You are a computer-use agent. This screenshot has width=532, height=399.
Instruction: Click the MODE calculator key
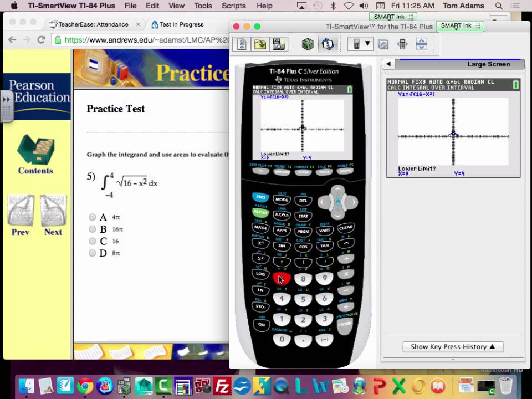pos(282,200)
